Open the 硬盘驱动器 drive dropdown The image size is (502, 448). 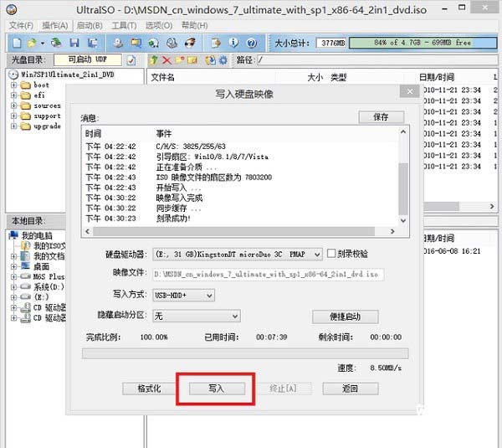click(317, 255)
